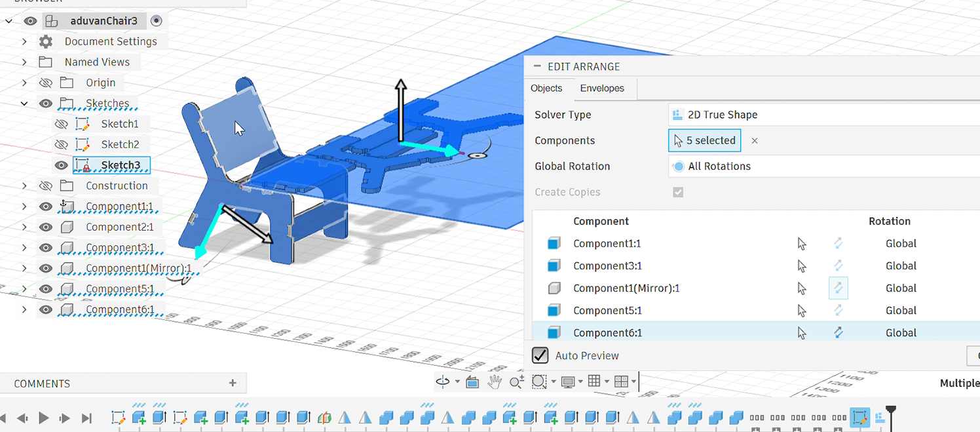The image size is (980, 432).
Task: Clear the Components selection with X
Action: click(x=755, y=140)
